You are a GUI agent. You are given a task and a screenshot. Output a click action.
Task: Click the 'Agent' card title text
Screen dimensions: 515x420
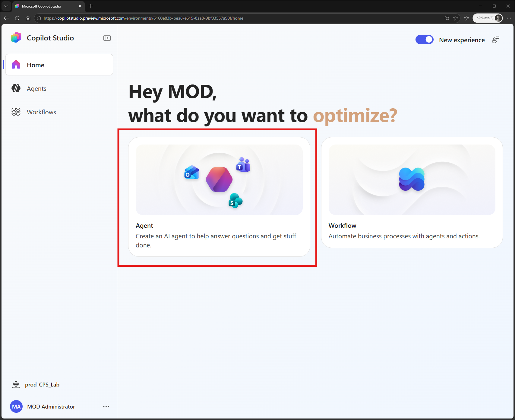(x=144, y=225)
